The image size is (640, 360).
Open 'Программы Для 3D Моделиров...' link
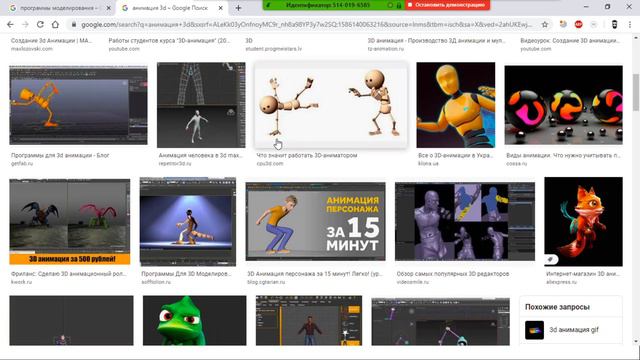click(x=186, y=274)
